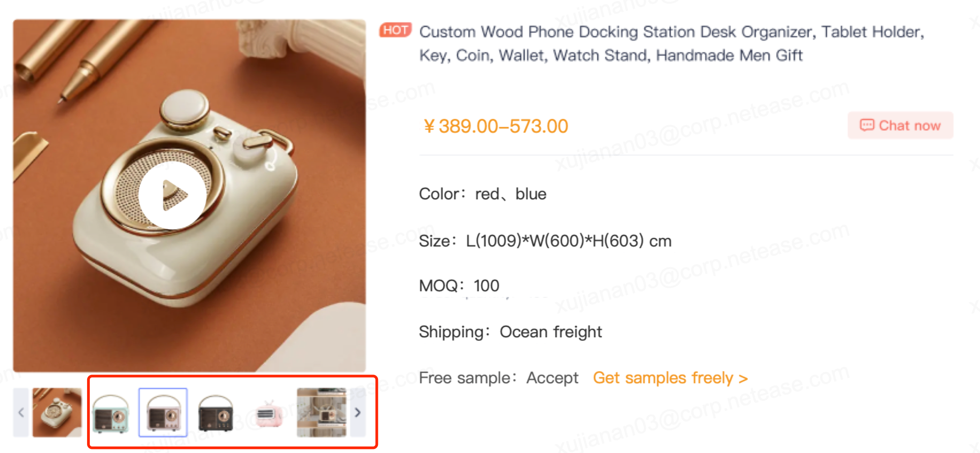The width and height of the screenshot is (980, 453).
Task: Click the main product image
Action: [190, 196]
